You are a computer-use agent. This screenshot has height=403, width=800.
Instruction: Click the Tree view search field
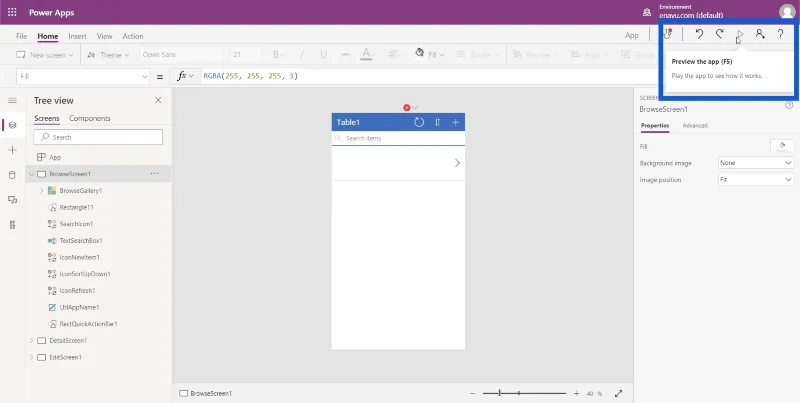pyautogui.click(x=98, y=137)
